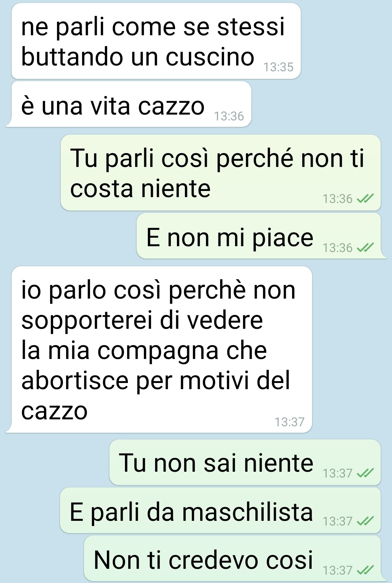Screen dimensions: 392x583
Task: Select the bubble "Tu parli così perché"
Action: pyautogui.click(x=221, y=173)
